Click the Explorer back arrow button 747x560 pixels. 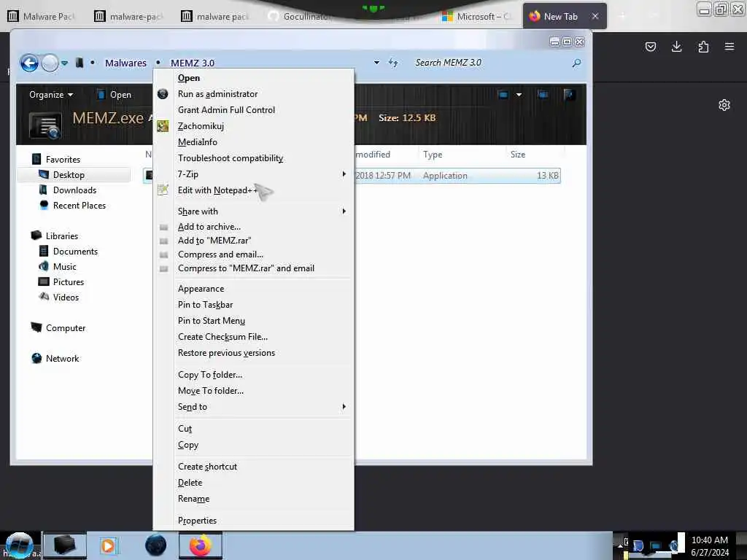pyautogui.click(x=29, y=63)
